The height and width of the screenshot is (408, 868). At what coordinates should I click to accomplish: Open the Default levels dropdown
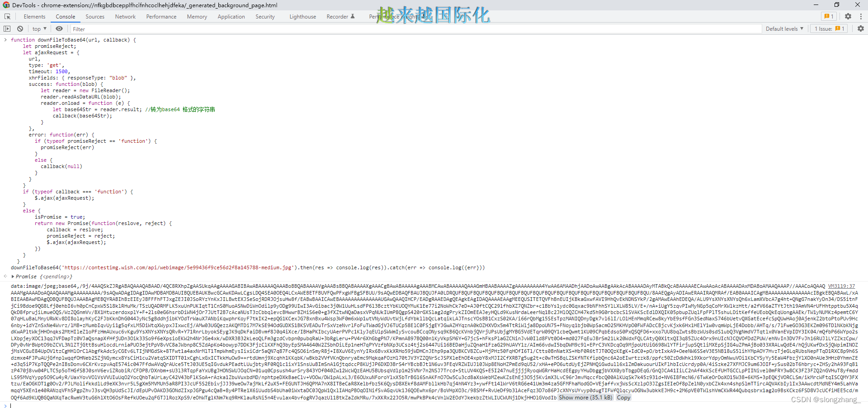click(784, 28)
